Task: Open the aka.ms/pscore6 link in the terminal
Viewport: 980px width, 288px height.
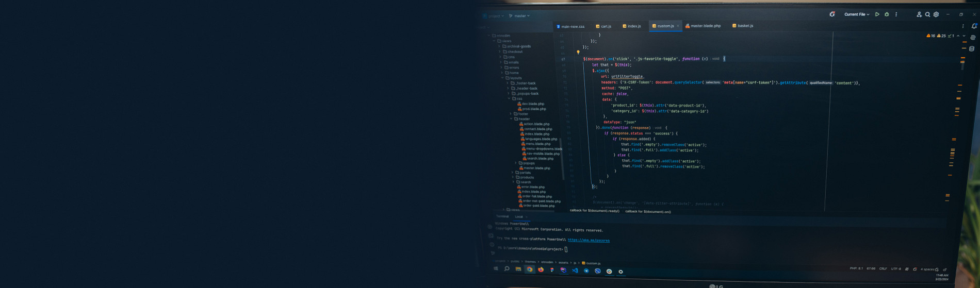Action: 589,240
